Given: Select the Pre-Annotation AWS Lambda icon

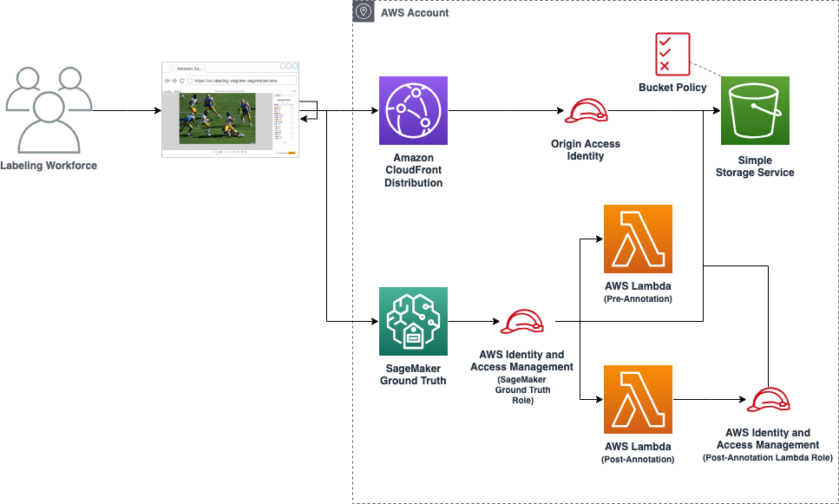Looking at the screenshot, I should [638, 239].
